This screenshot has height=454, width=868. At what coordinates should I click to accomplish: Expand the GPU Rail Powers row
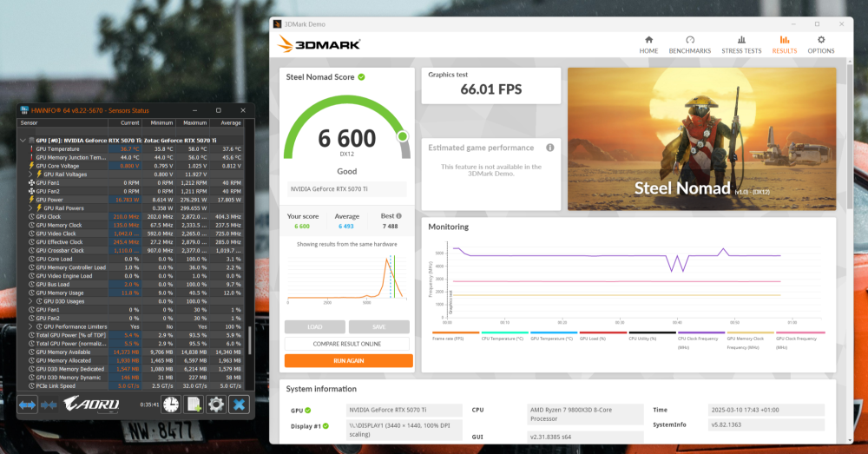31,208
